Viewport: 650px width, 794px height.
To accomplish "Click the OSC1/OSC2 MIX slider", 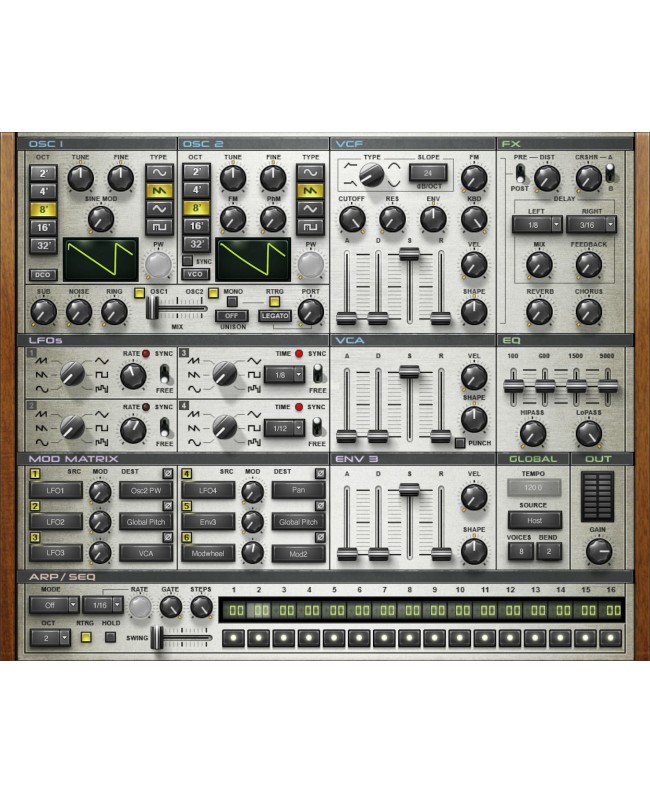I will point(177,308).
